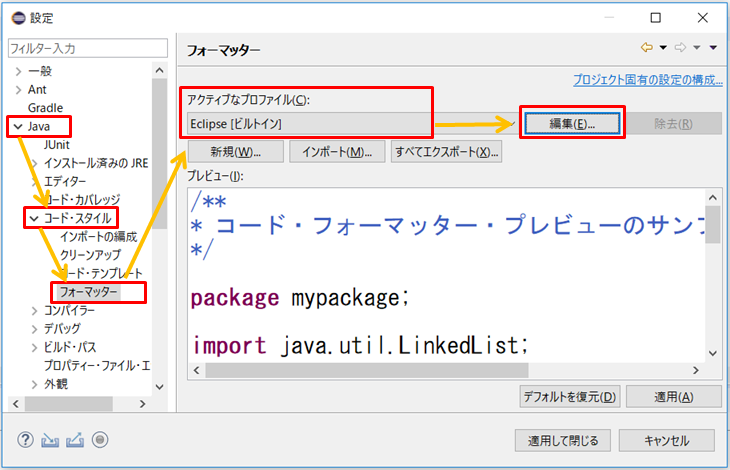Screen dimensions: 730x470
Task: Select JUnit in the preferences tree
Action: tap(58, 145)
